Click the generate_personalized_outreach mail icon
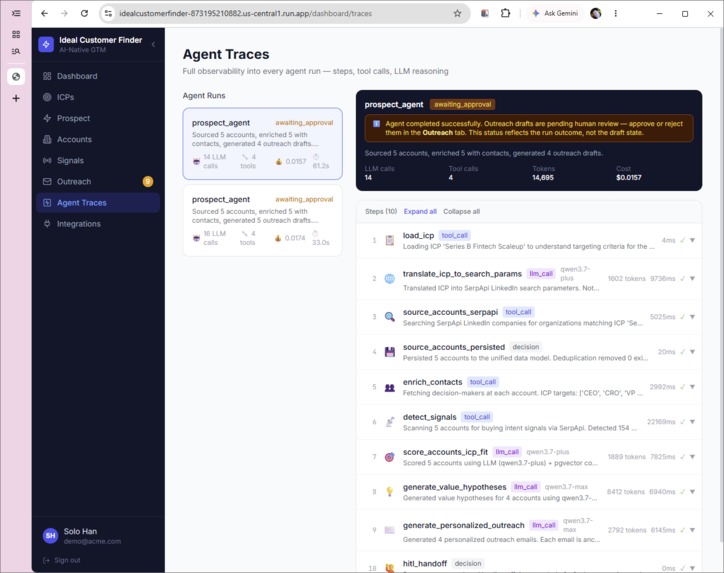Screen dimensions: 724x573 (x=390, y=530)
